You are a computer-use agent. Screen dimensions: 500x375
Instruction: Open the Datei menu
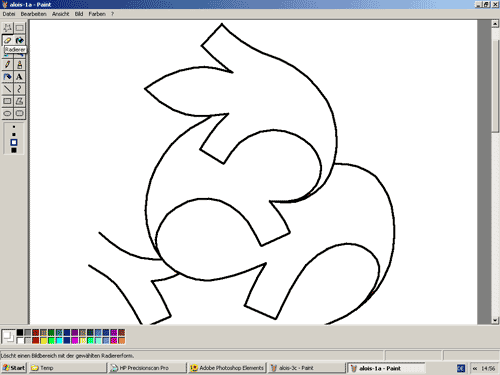[9, 14]
